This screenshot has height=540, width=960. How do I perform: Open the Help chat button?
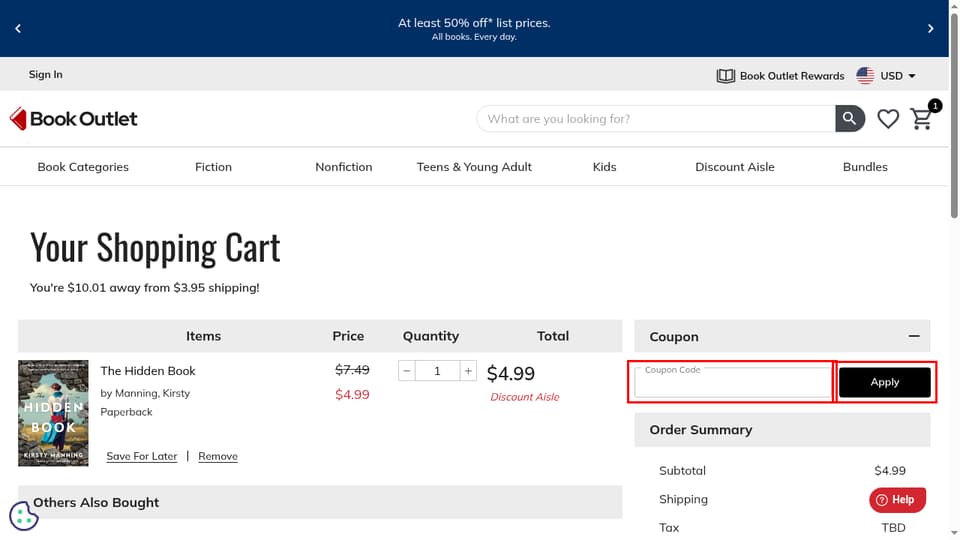pyautogui.click(x=897, y=500)
